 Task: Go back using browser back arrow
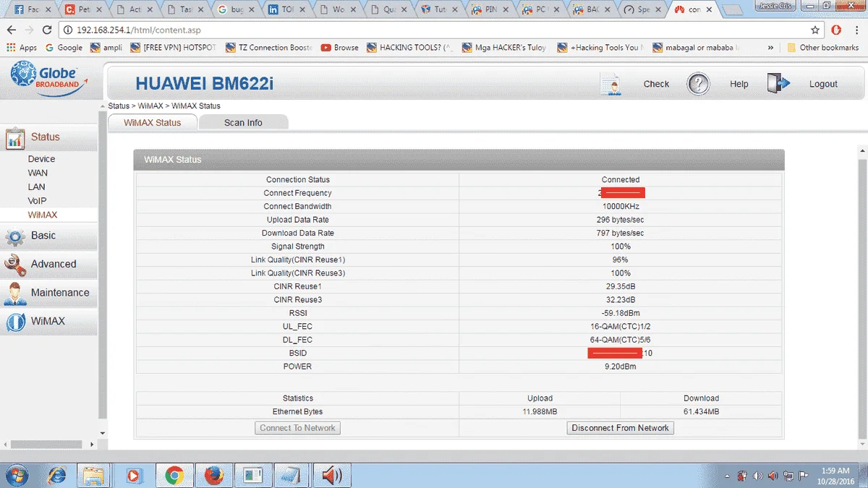tap(11, 30)
